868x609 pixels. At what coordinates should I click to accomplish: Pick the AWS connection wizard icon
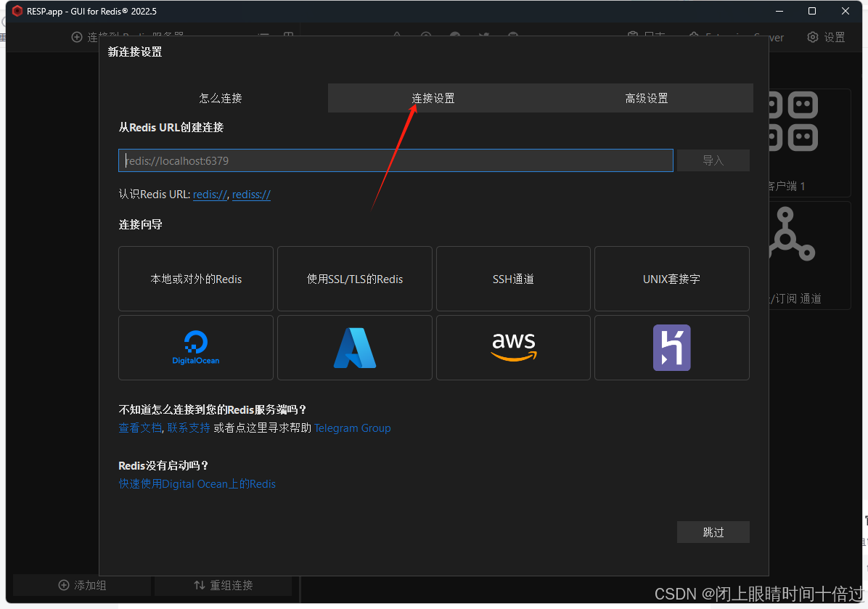(513, 347)
